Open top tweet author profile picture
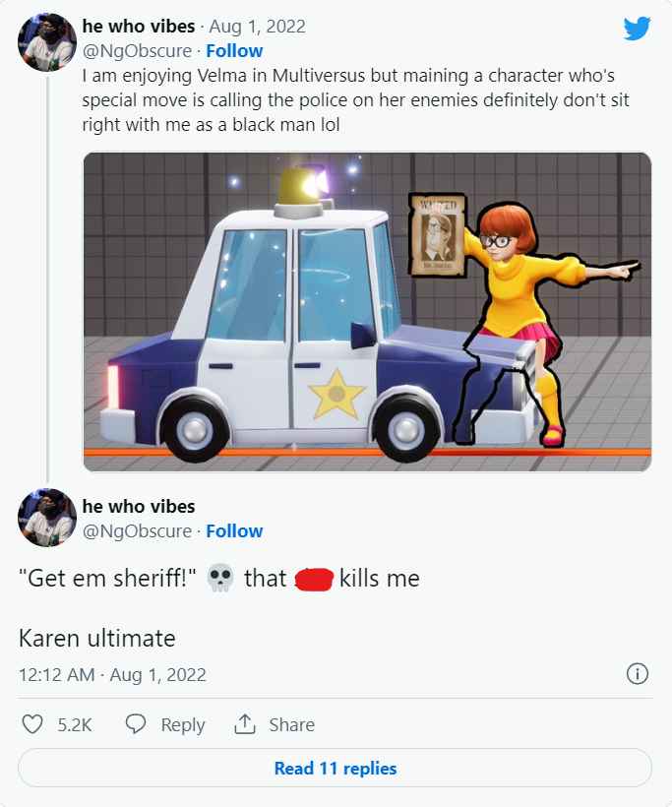The image size is (672, 807). point(47,42)
